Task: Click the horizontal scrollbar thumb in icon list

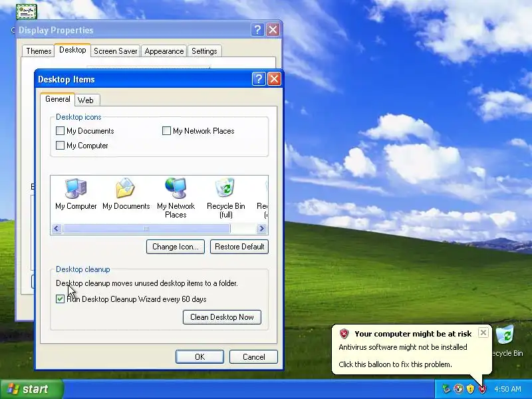Action: coord(146,228)
